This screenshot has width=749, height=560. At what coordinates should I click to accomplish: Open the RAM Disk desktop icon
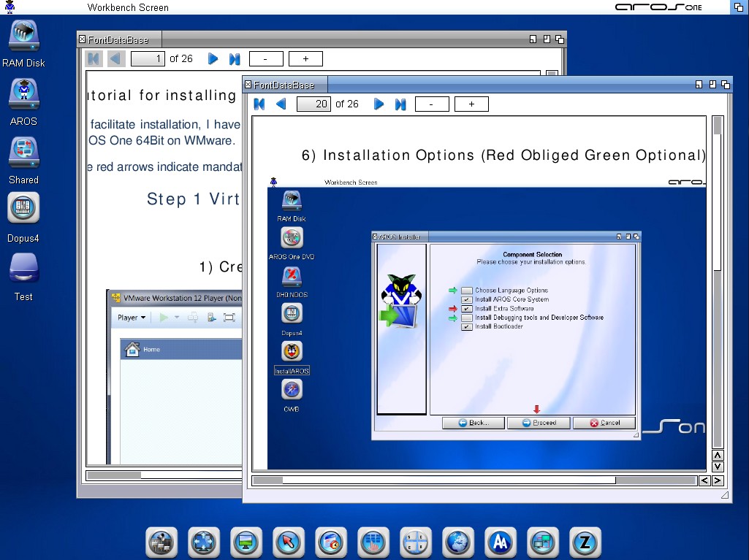pos(23,37)
